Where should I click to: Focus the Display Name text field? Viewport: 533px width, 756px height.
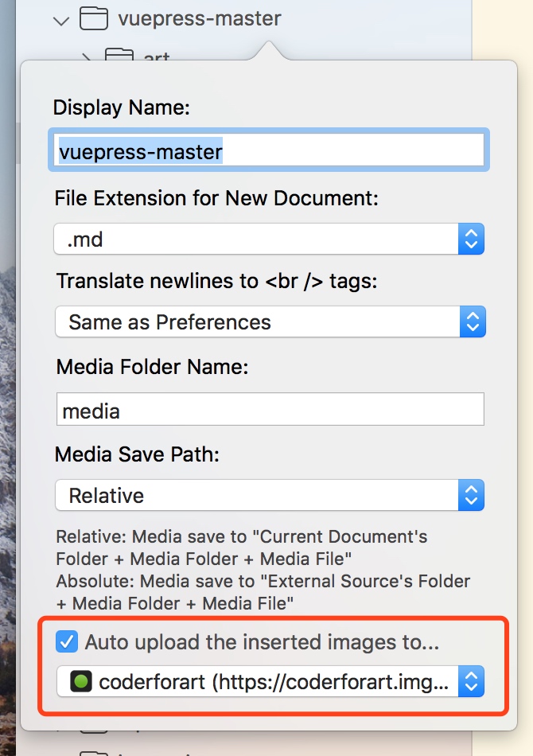click(269, 150)
